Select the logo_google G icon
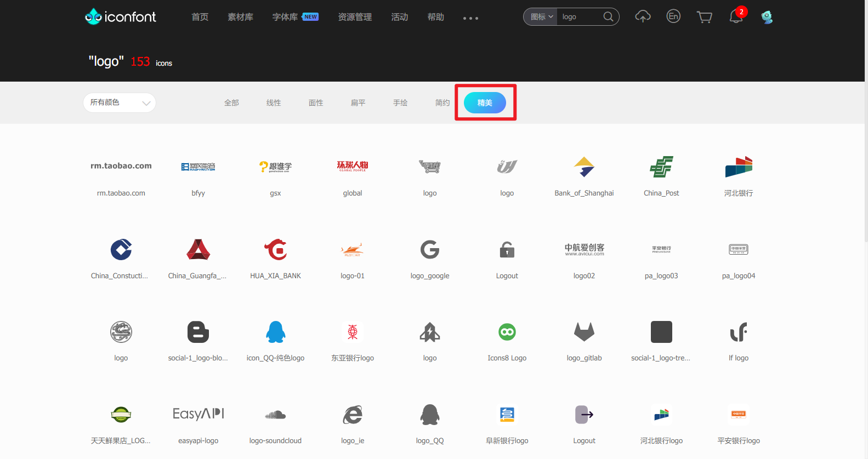Screen dimensions: 868x459 (x=430, y=249)
